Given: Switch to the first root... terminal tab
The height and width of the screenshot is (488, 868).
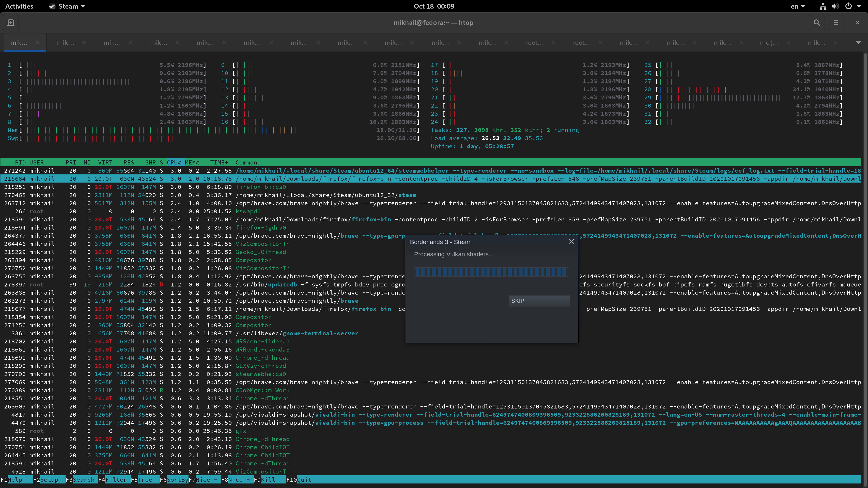Looking at the screenshot, I should [534, 42].
